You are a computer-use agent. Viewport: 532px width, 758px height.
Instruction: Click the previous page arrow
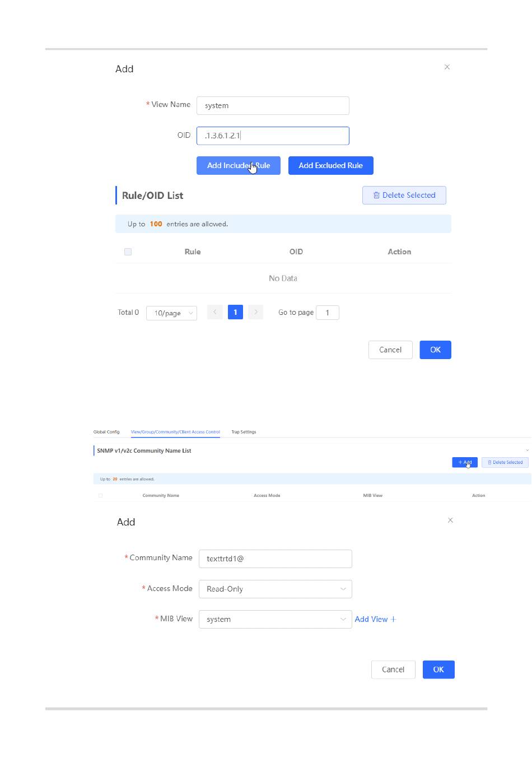tap(215, 313)
